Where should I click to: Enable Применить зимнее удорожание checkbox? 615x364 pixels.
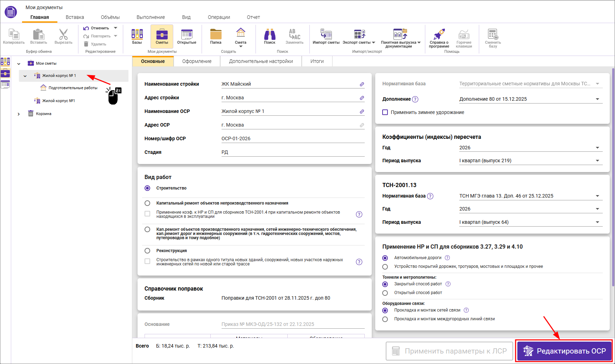click(x=385, y=112)
